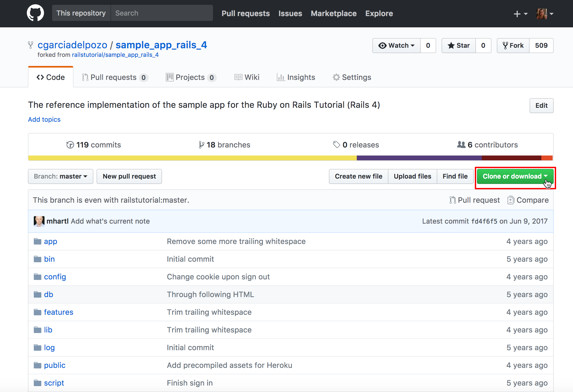Click the mhartl avatar thumbnail
Viewport: 573px width, 392px height.
pyautogui.click(x=39, y=221)
